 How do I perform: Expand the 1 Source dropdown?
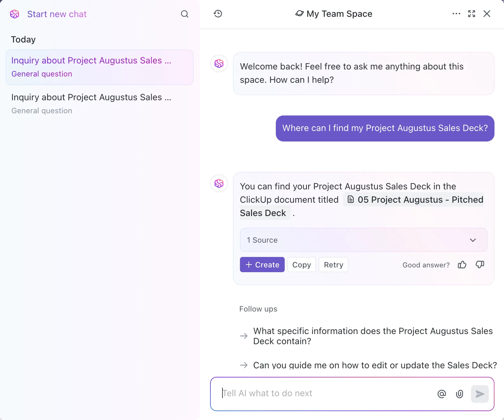[x=363, y=240]
